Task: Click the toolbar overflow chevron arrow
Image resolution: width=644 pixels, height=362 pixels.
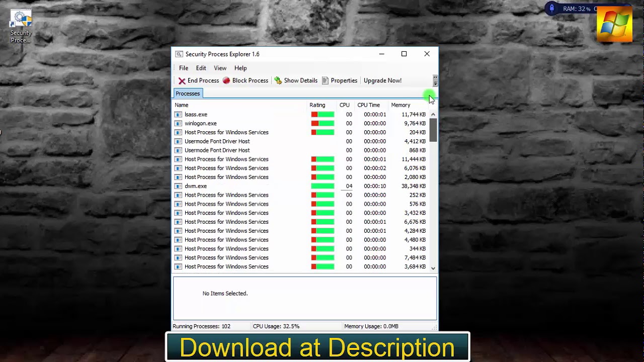Action: 435,81
